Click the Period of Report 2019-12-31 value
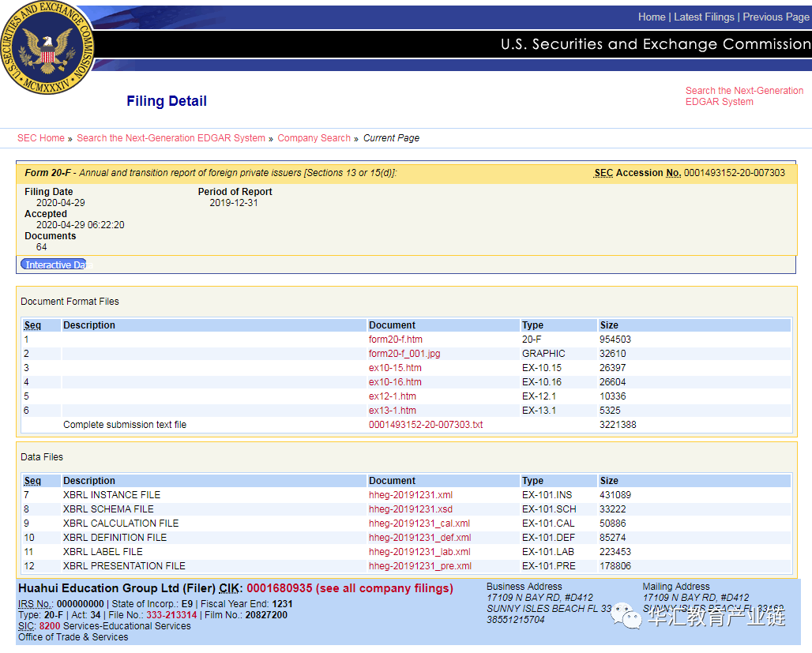The height and width of the screenshot is (653, 812). (x=234, y=203)
